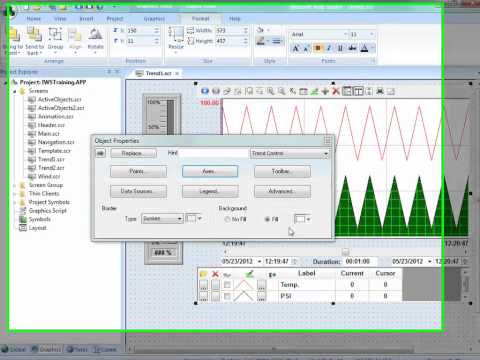Screen dimensions: 480x360
Task: Click the green pen style icon on trend toolbar
Action: (x=314, y=91)
